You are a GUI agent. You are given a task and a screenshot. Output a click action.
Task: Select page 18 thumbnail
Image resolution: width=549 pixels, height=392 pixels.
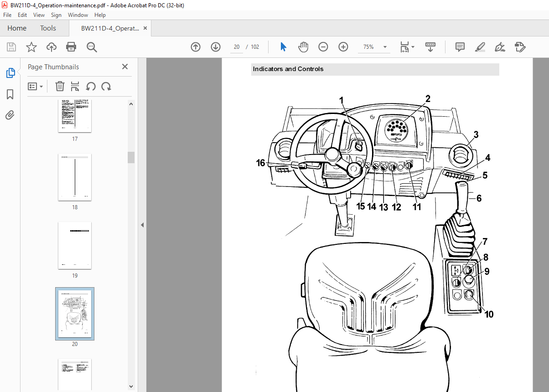point(75,177)
